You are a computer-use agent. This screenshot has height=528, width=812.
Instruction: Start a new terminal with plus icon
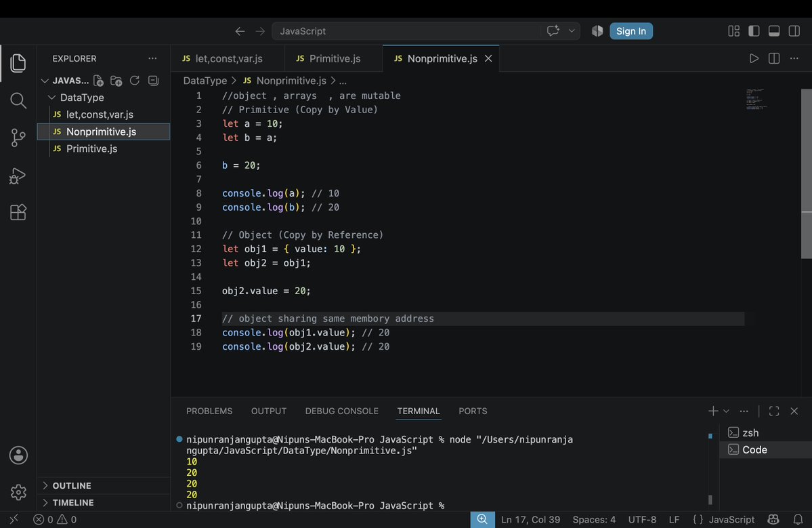(x=713, y=411)
